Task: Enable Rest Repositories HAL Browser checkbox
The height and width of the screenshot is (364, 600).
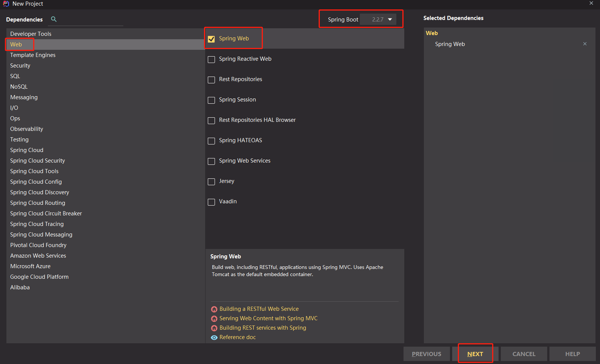Action: click(x=212, y=120)
